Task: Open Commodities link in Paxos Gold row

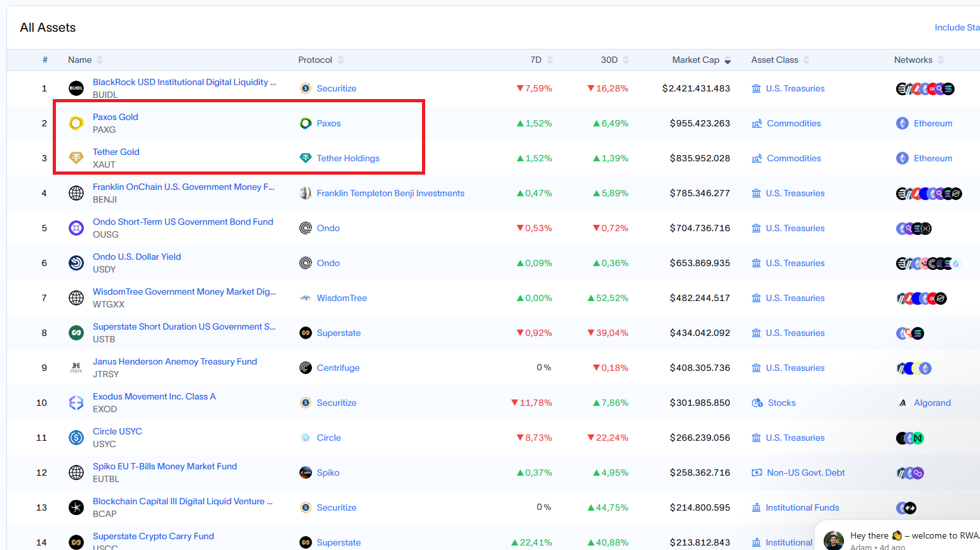Action: pos(794,123)
